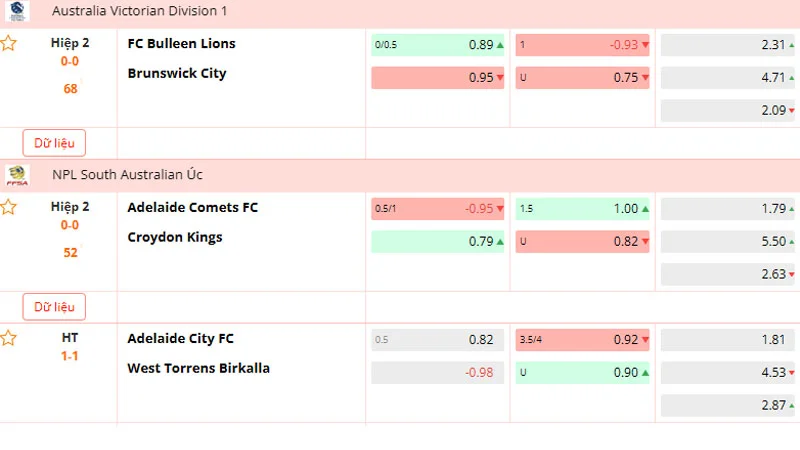
Task: Open the Australia Victorian Division 1 league header
Action: point(140,10)
